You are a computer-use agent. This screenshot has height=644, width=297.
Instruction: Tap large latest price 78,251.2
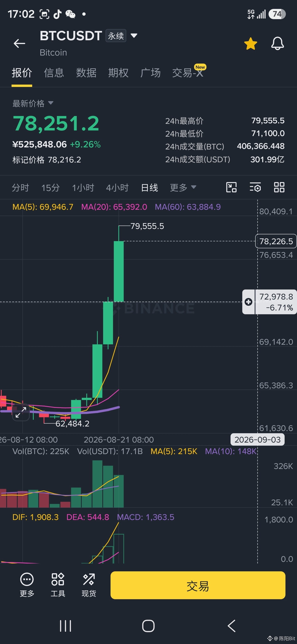coord(56,123)
